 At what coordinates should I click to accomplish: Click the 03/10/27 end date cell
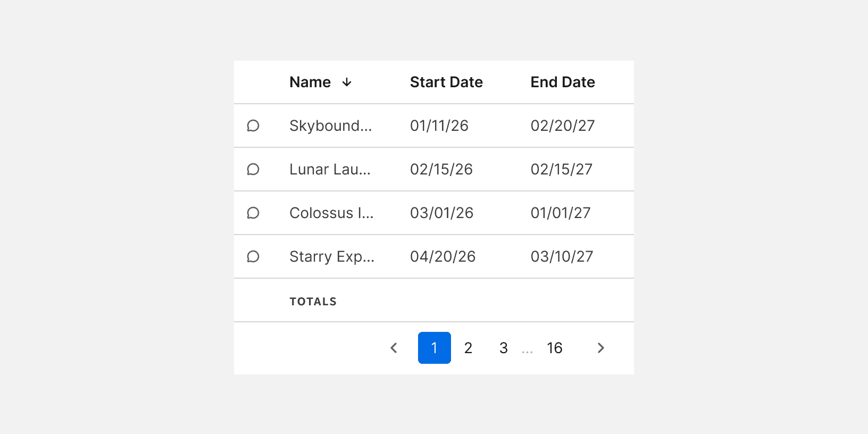(x=562, y=256)
